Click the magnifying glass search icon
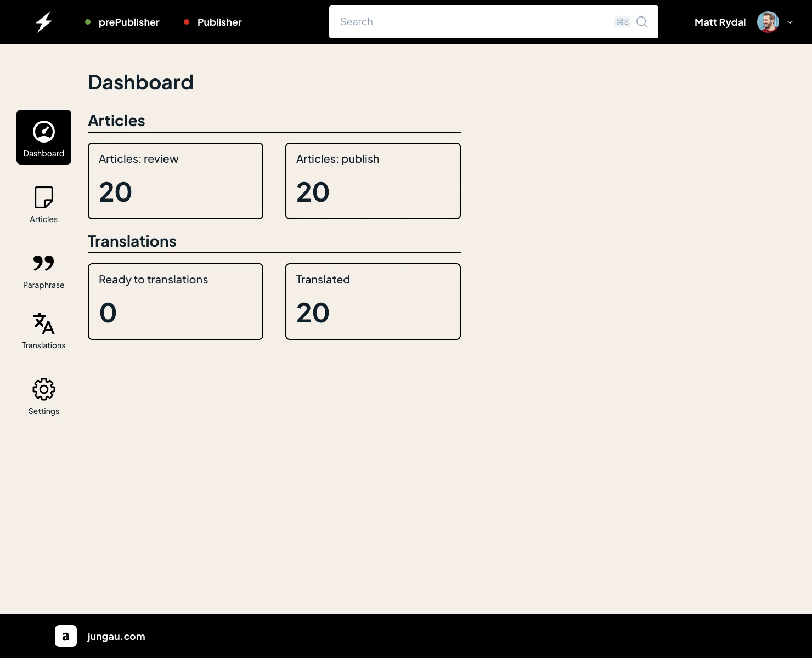The height and width of the screenshot is (658, 812). pos(642,22)
